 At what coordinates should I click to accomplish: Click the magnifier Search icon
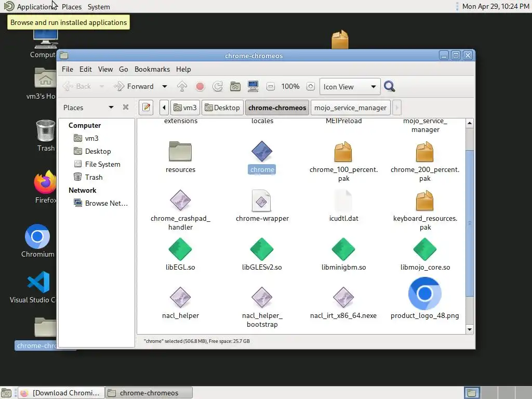[390, 87]
